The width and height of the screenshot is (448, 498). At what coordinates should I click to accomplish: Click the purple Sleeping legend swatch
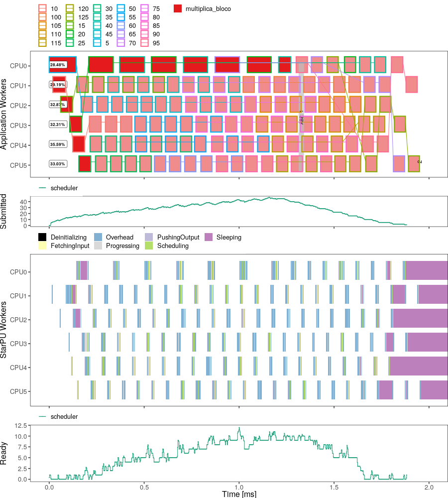[209, 238]
